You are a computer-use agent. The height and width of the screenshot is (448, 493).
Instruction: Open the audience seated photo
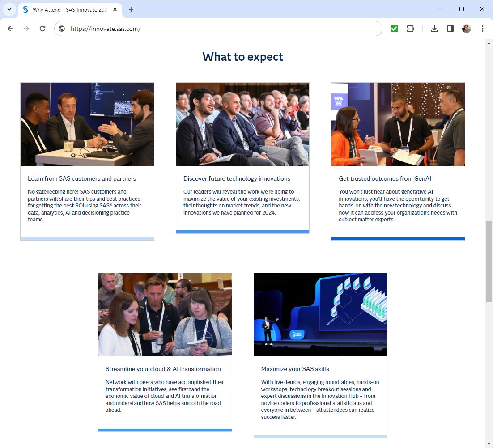242,124
